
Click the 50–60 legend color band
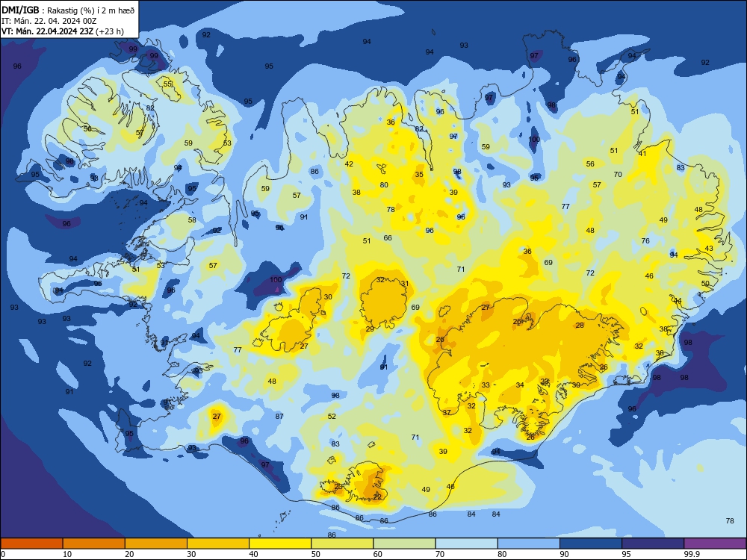click(343, 544)
